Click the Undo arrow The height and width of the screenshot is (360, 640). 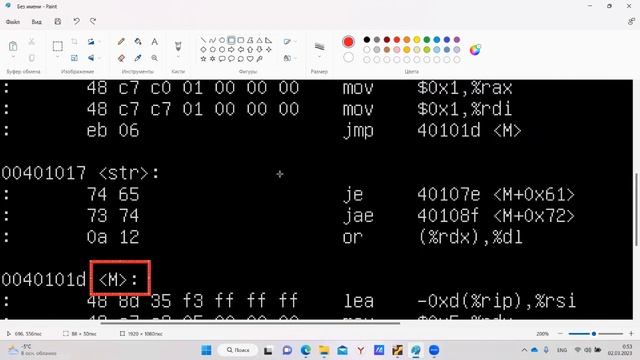(x=76, y=22)
